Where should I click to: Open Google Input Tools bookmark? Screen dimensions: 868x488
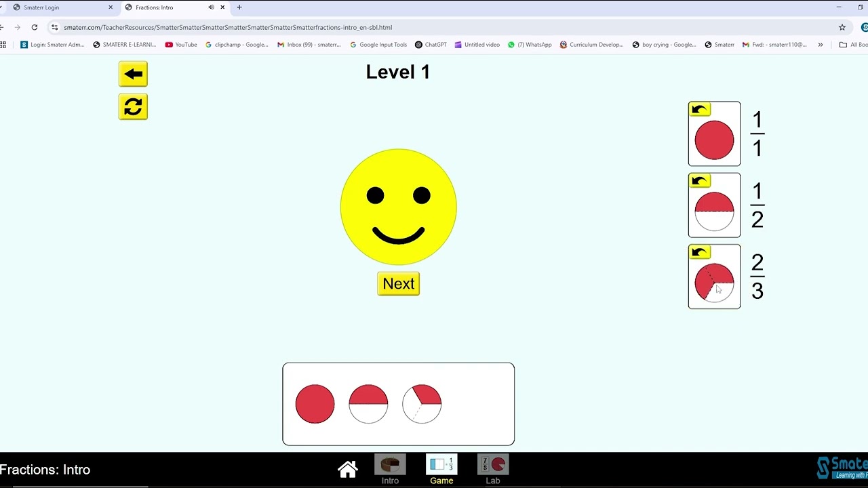378,45
